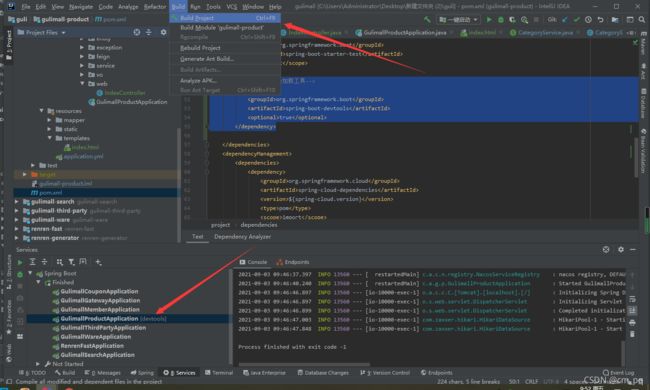Screen dimensions: 650x390
Task: Hide the Services panel with minus icon
Action: click(x=633, y=250)
